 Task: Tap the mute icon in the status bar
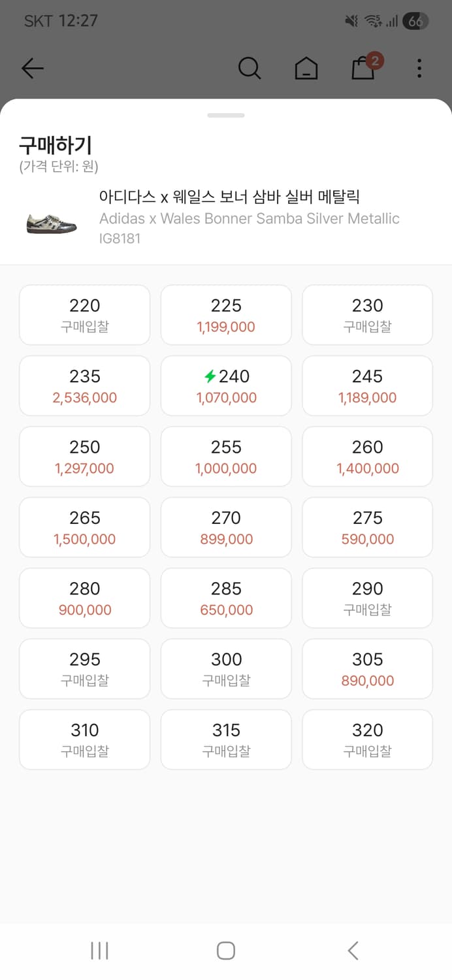[351, 21]
